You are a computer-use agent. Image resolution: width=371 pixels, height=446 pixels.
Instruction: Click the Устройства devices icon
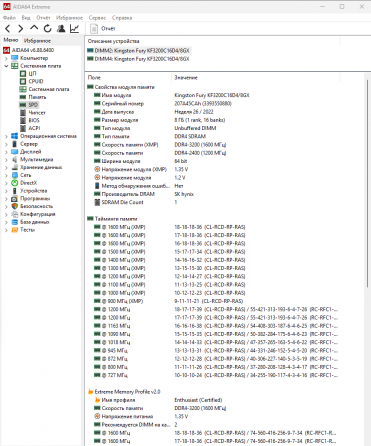pyautogui.click(x=14, y=191)
